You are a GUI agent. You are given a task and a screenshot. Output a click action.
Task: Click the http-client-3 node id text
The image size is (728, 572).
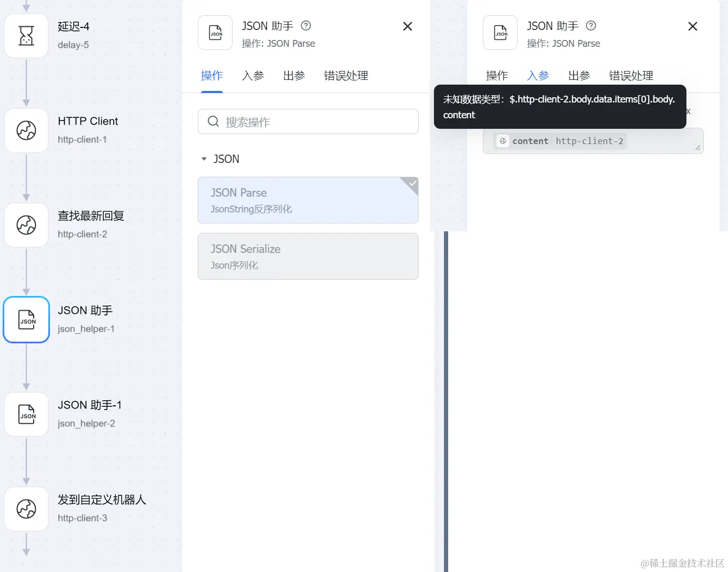coord(83,518)
